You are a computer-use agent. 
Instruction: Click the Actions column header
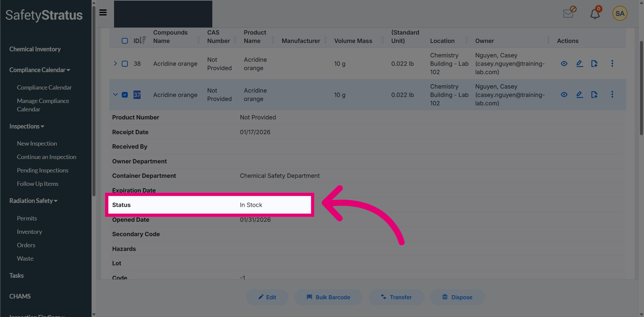[x=568, y=41]
